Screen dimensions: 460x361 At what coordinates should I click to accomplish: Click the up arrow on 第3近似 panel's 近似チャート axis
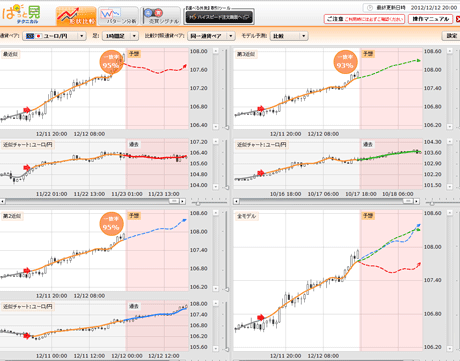click(x=450, y=142)
